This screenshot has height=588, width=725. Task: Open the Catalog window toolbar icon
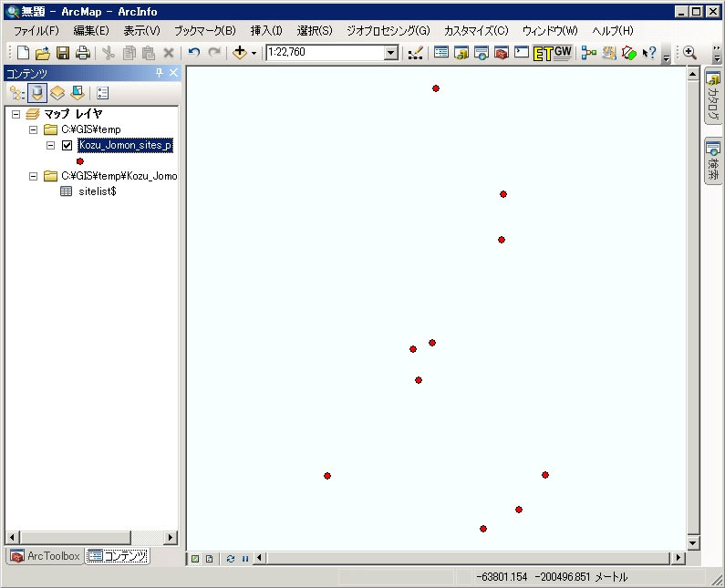pos(461,53)
